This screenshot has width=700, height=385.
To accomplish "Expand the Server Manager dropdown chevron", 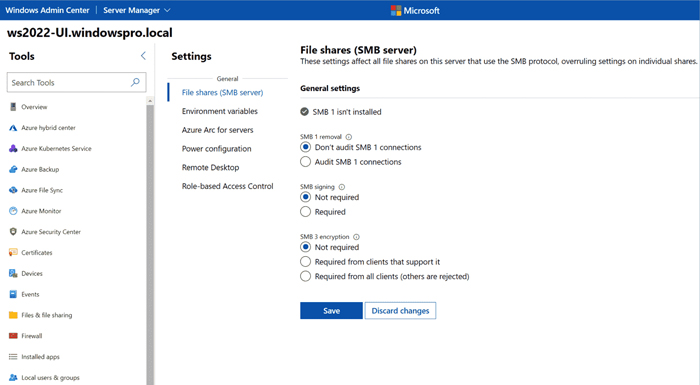I will coord(167,10).
